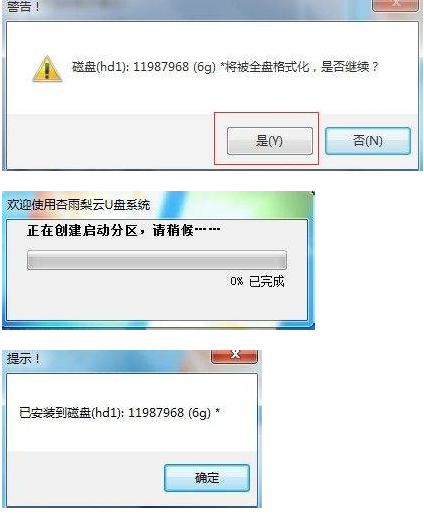Click the gray boot partition progress bar
The height and width of the screenshot is (530, 424).
(x=157, y=260)
